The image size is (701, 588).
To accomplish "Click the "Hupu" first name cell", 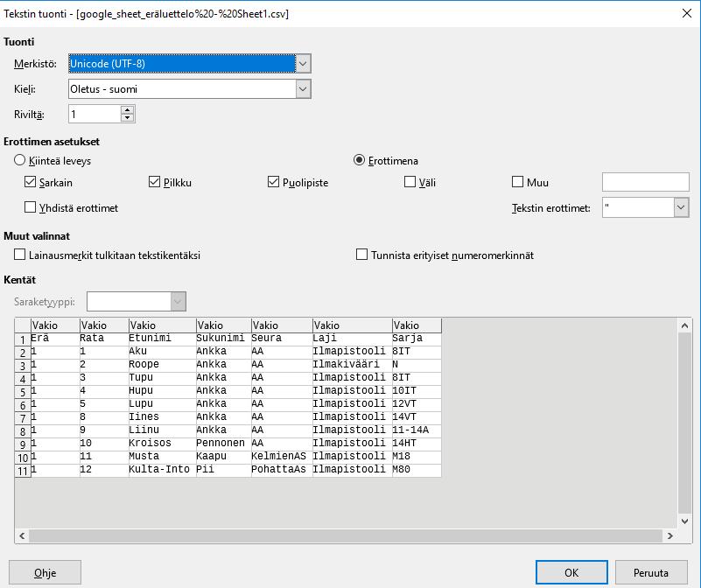I will point(162,391).
